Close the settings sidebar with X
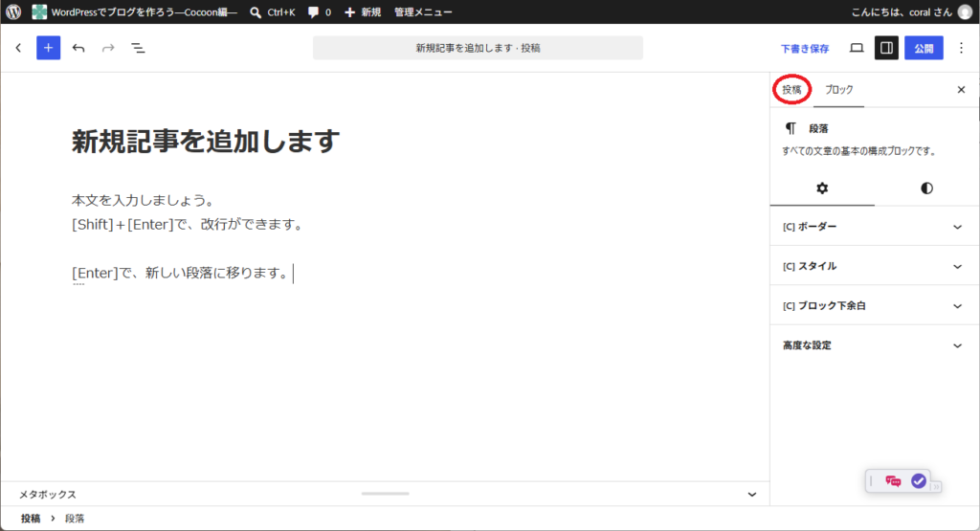The height and width of the screenshot is (531, 980). (961, 89)
